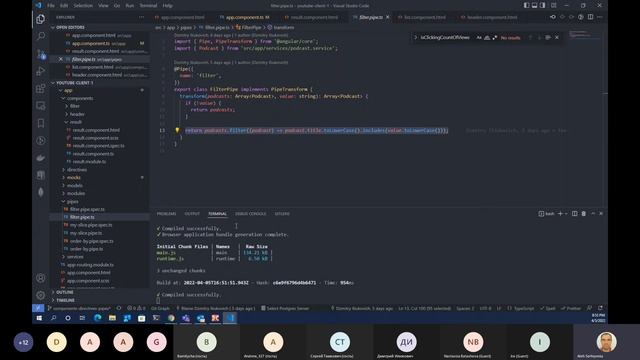
Task: Expand the filter folder
Action: click(x=67, y=106)
